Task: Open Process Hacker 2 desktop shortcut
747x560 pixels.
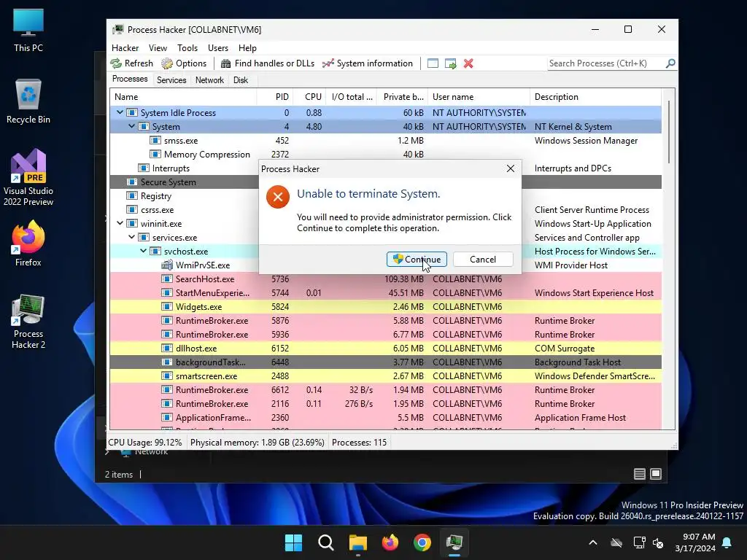Action: 28,322
